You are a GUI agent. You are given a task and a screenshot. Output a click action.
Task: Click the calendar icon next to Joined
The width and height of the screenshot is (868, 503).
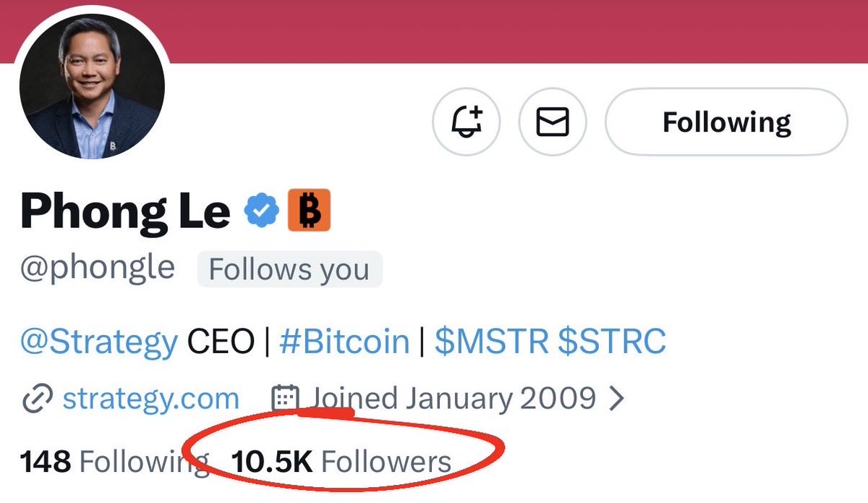point(285,399)
